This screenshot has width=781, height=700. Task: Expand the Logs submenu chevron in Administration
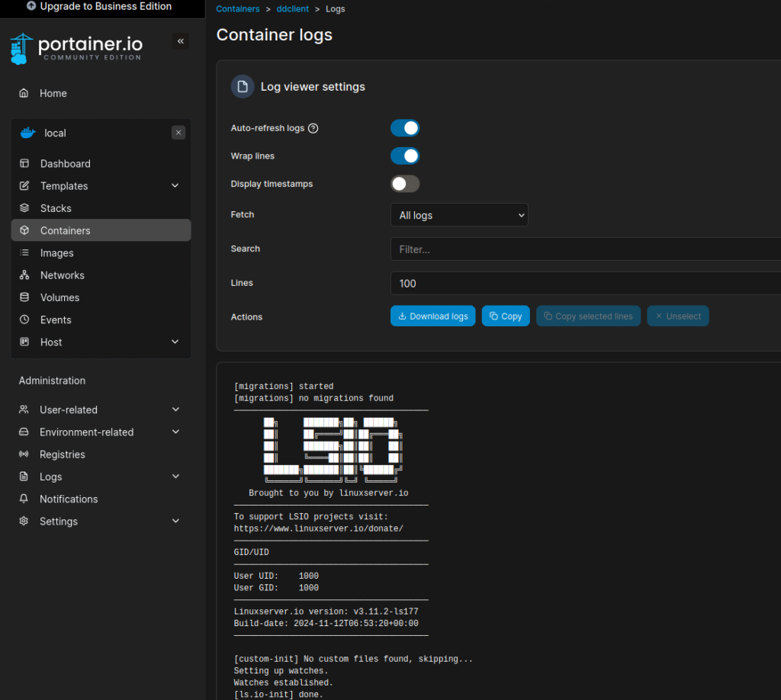pos(175,477)
